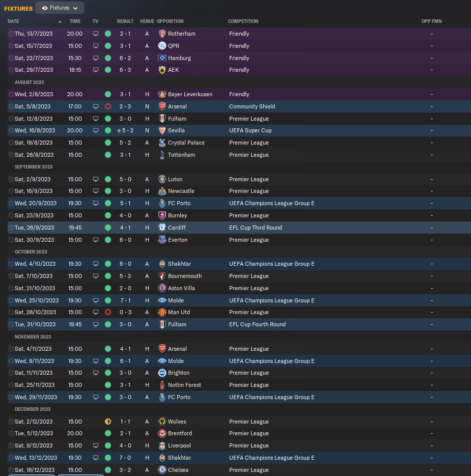Open the 0 - 3 Man Utd result
This screenshot has height=476, width=471.
pyautogui.click(x=125, y=312)
